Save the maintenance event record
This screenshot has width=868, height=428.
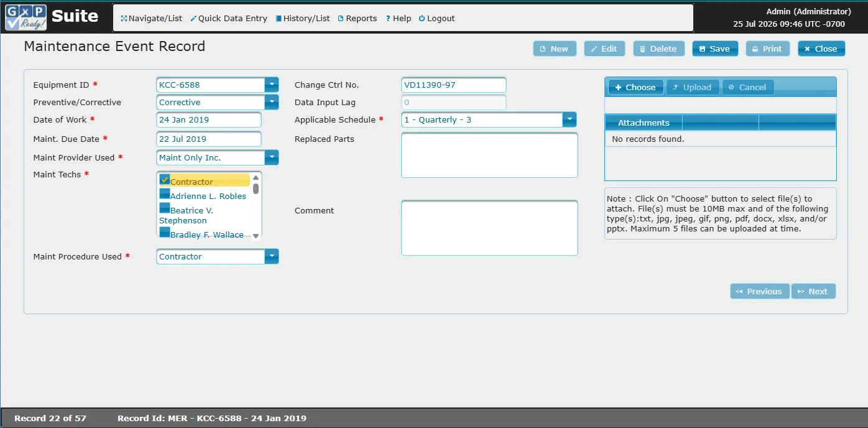pos(715,49)
